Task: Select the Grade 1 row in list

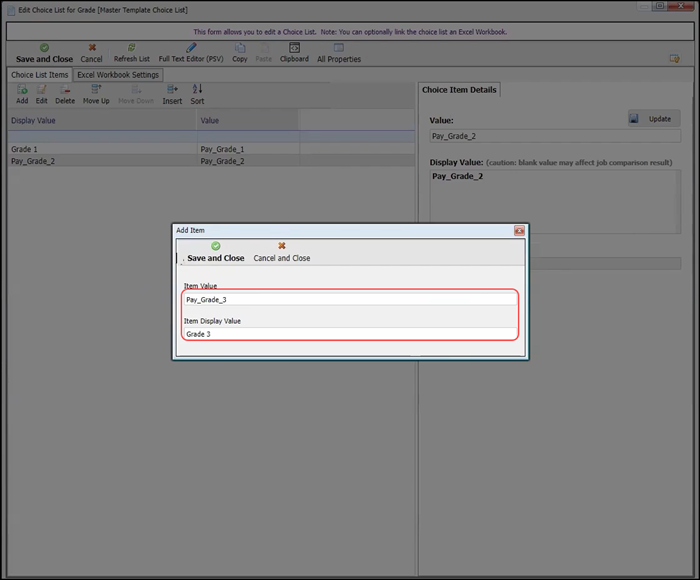Action: coord(100,149)
